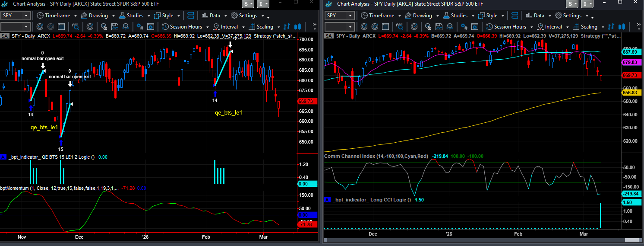Click the -71.28 momentum value axis label

point(308,225)
